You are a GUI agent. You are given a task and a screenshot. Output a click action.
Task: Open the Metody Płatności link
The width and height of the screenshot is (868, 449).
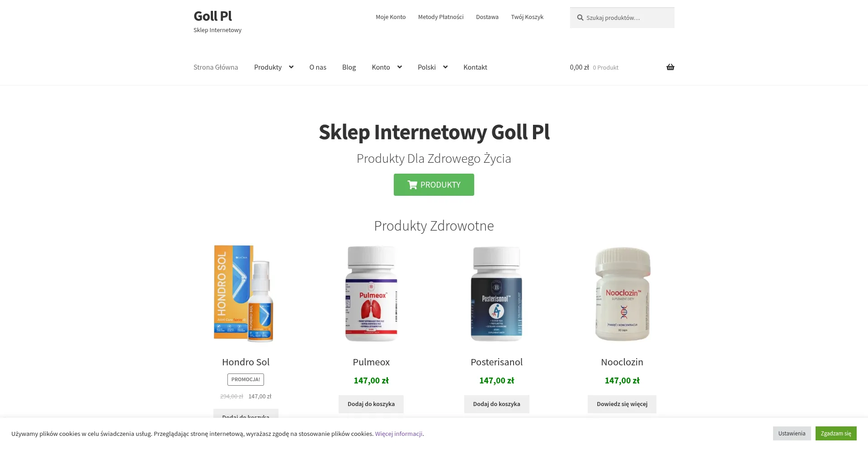pyautogui.click(x=441, y=17)
